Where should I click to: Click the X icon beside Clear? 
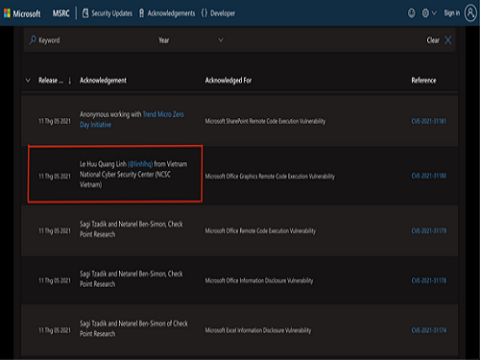pyautogui.click(x=448, y=40)
